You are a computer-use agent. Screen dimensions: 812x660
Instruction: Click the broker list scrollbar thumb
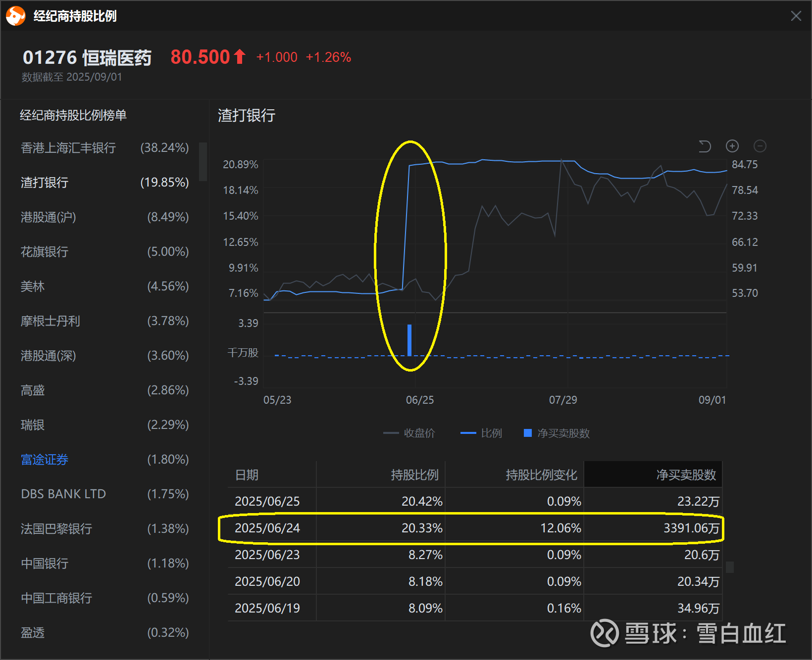203,162
